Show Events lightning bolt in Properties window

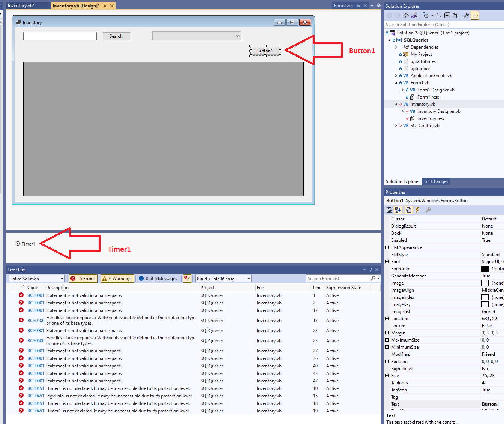point(417,210)
